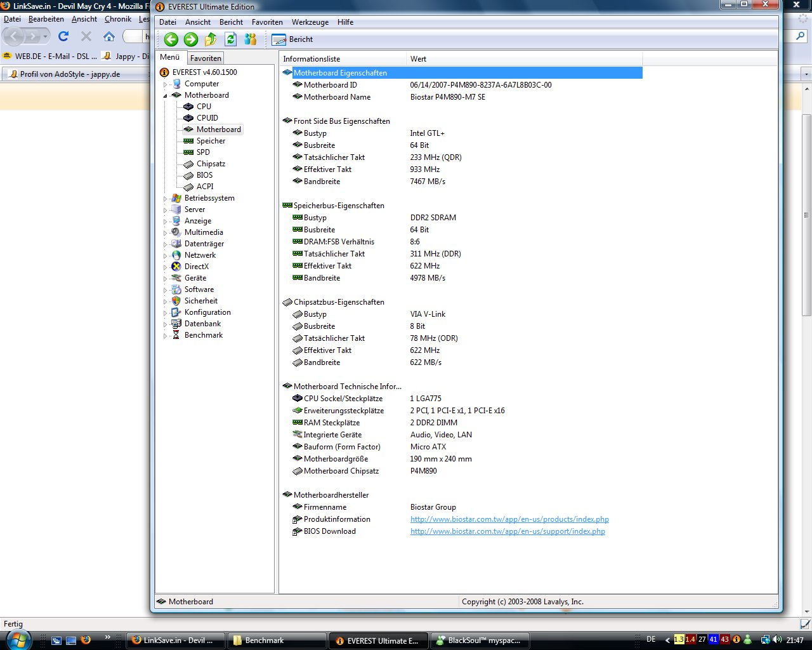Viewport: 812px width, 650px height.
Task: Click the Informationsliste column header
Action: [343, 59]
